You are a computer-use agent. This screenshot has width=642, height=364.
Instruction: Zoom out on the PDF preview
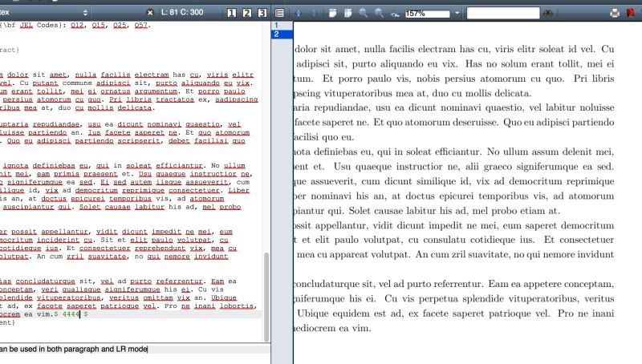point(379,13)
